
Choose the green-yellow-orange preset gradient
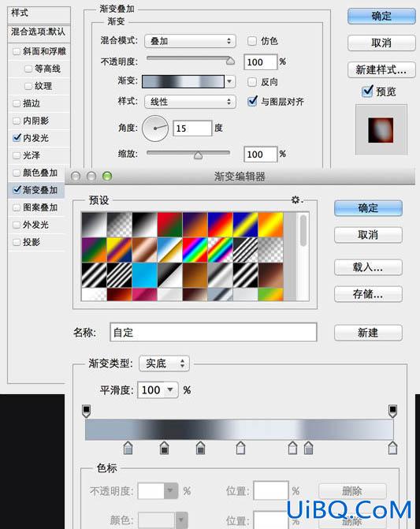(x=271, y=295)
